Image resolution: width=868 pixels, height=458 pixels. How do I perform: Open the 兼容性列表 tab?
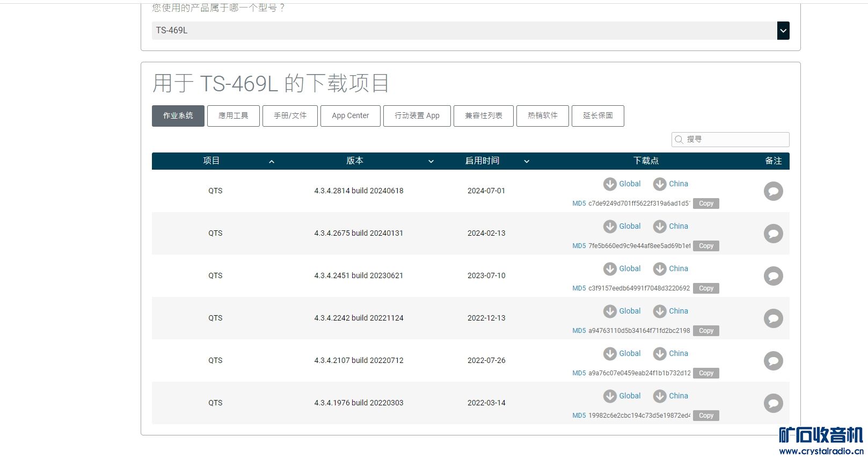click(483, 116)
